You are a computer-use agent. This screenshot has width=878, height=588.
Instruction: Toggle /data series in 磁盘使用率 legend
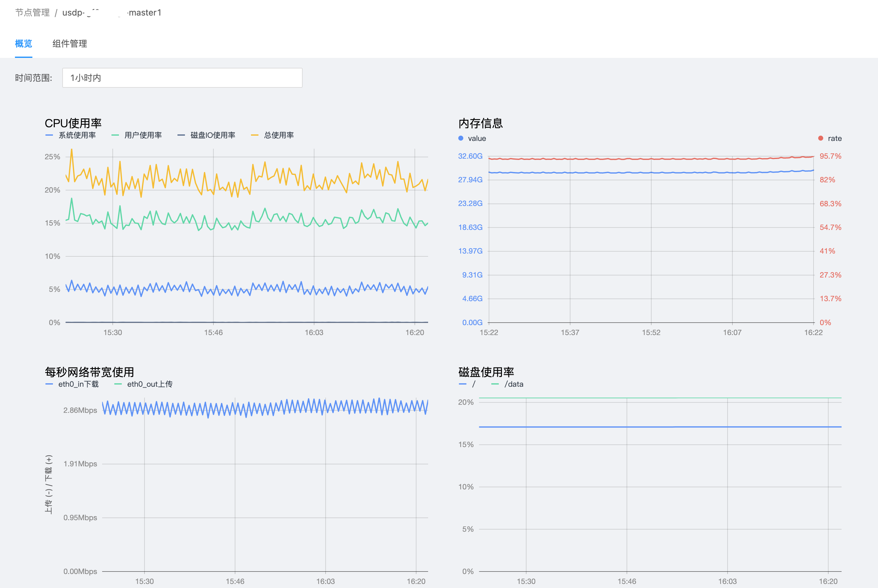point(507,384)
